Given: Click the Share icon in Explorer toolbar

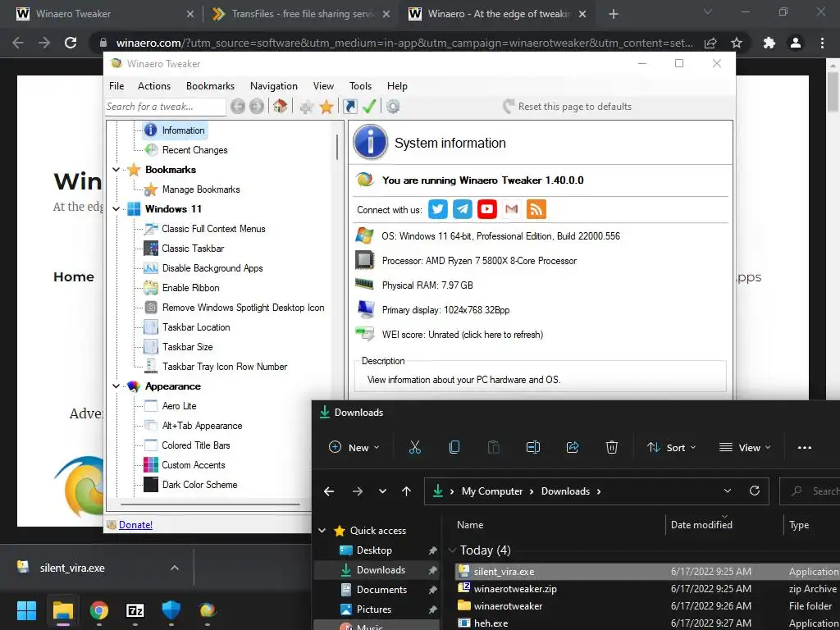Looking at the screenshot, I should click(x=572, y=447).
